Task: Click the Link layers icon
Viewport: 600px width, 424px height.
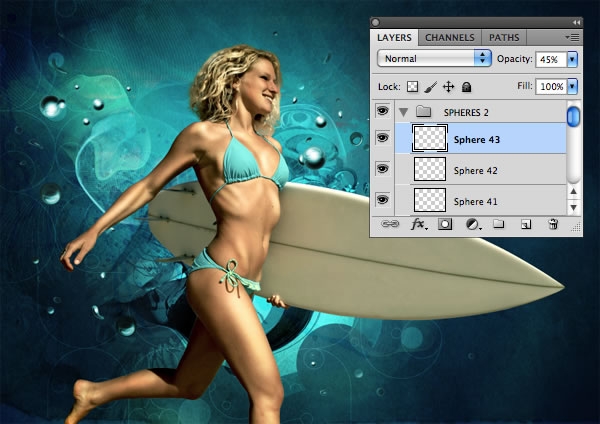Action: 390,224
